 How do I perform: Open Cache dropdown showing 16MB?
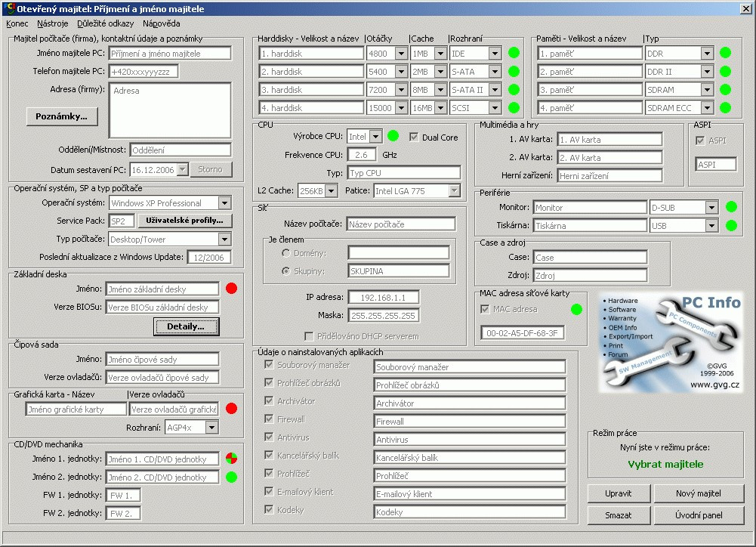coord(440,108)
